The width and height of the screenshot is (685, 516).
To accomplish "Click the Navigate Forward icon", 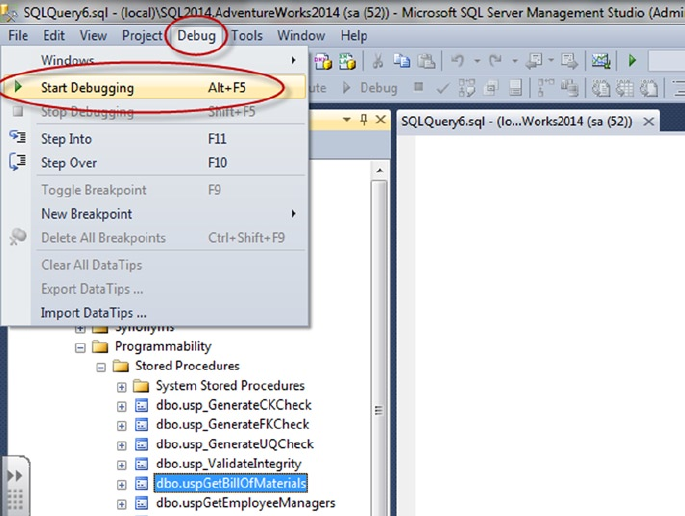I will pyautogui.click(x=569, y=61).
